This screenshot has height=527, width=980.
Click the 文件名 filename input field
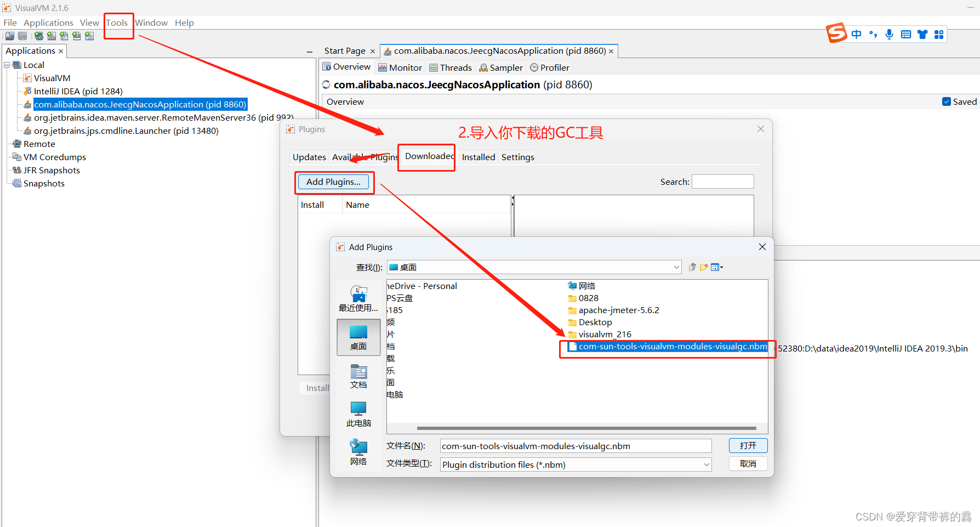576,446
